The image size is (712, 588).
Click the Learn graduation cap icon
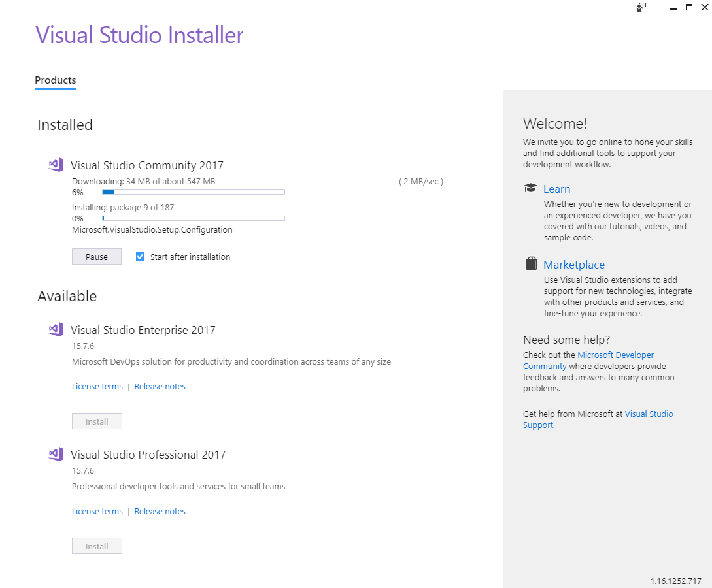click(530, 188)
